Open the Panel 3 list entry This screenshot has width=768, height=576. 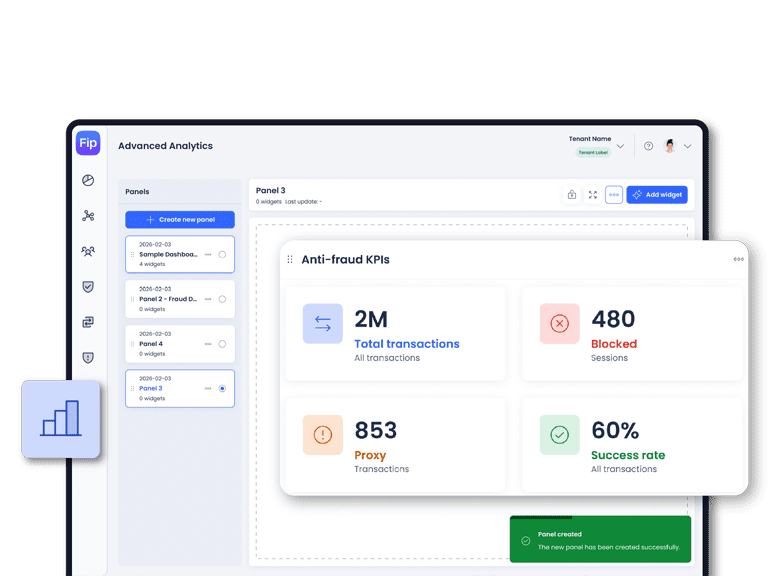(x=180, y=388)
